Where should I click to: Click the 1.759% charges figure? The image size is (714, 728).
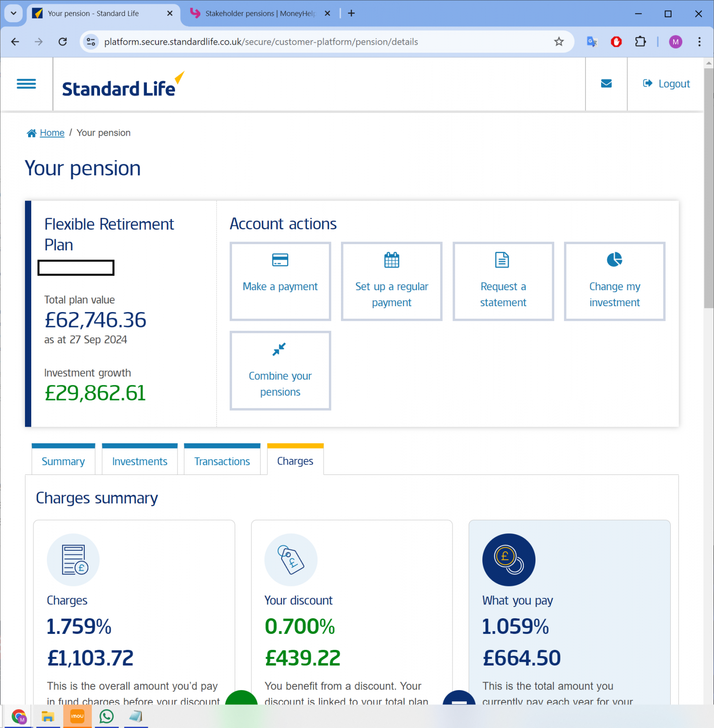pos(79,626)
